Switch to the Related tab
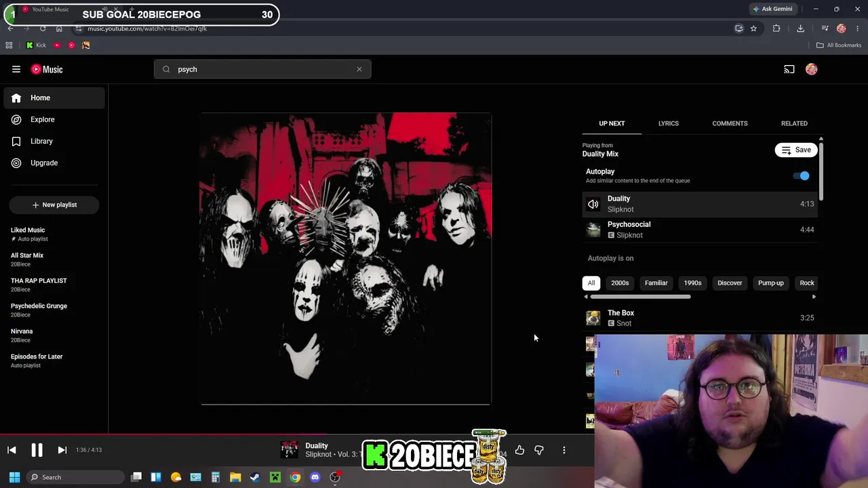 coord(794,123)
